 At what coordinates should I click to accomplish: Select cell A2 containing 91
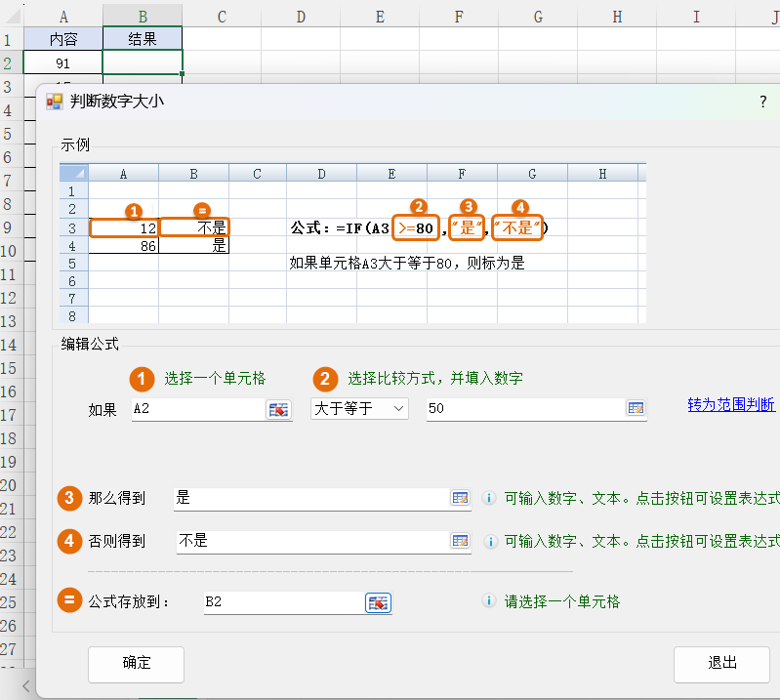pyautogui.click(x=63, y=62)
